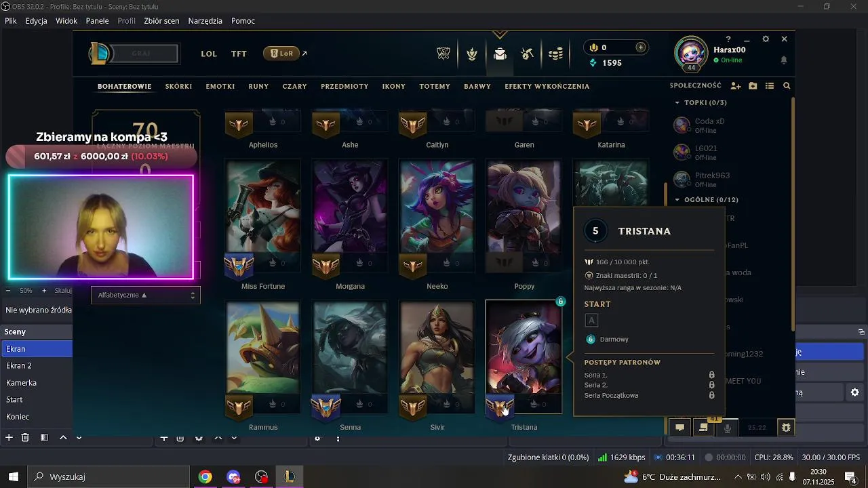Open League client settings gear

tap(766, 39)
